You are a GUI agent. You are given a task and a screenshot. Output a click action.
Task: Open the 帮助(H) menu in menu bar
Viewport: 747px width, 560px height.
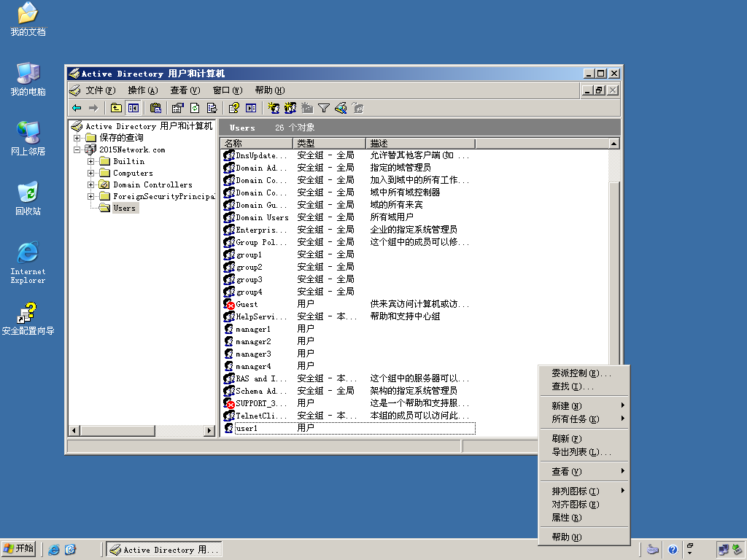pos(270,90)
